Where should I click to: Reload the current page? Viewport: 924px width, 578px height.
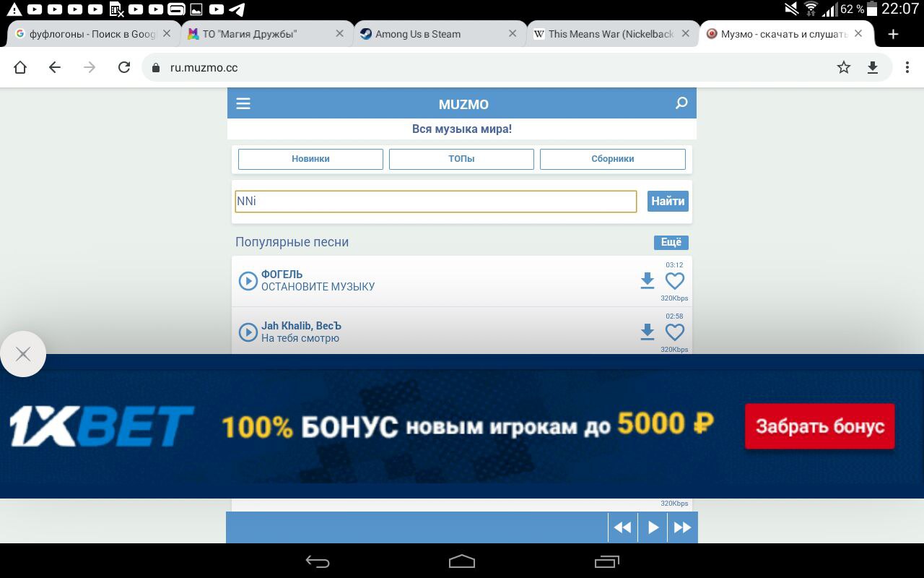pyautogui.click(x=124, y=67)
